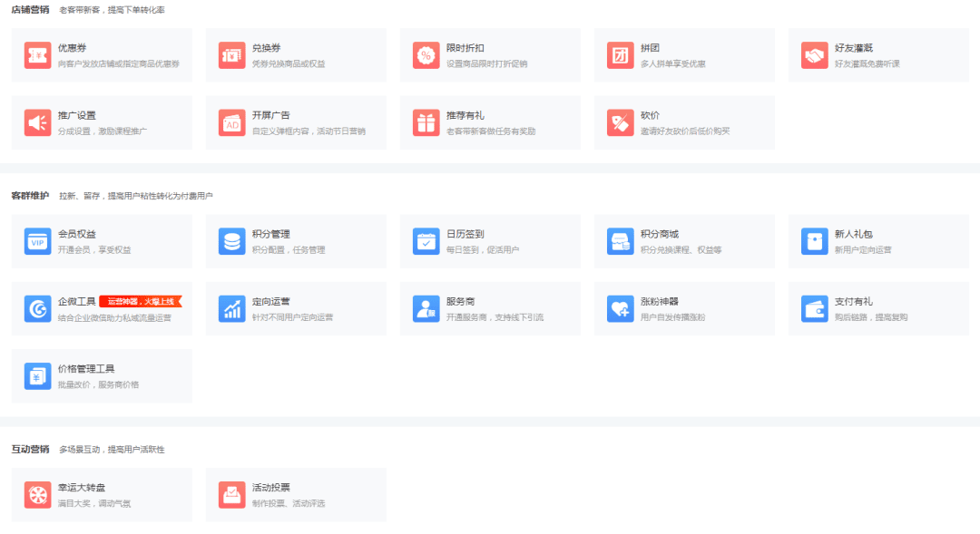980x534 pixels.
Task: Click description 好友灌溉免费听课
Action: (x=867, y=63)
